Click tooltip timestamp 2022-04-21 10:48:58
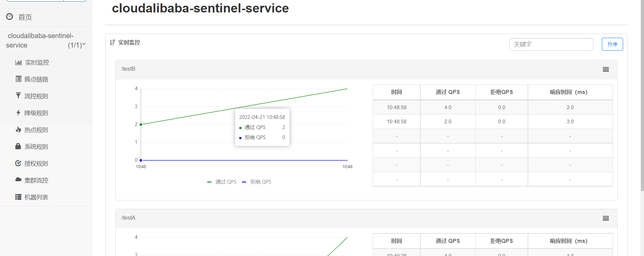 (262, 117)
